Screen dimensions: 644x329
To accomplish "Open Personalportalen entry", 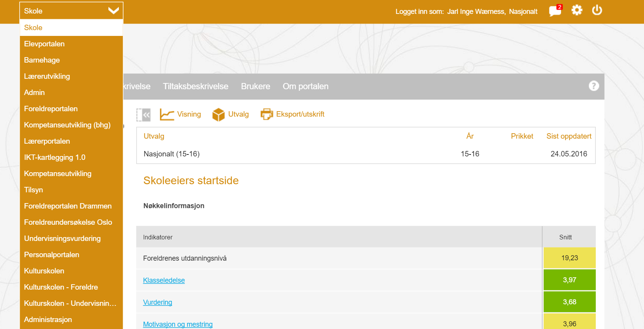I will click(71, 254).
